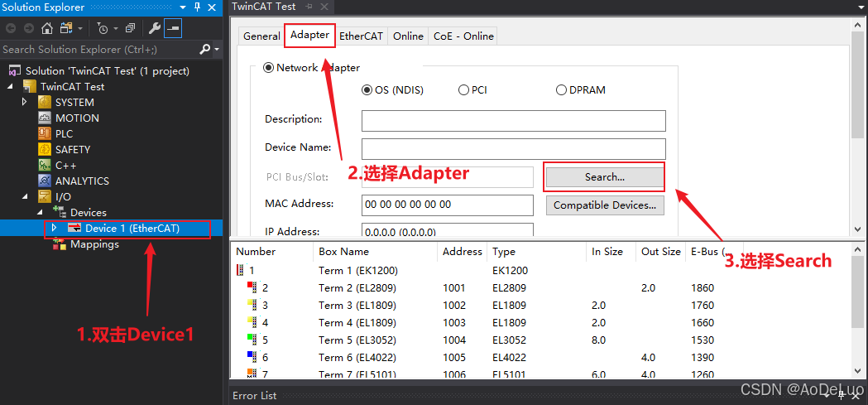Switch to the Adapter tab
This screenshot has width=868, height=405.
(x=310, y=35)
